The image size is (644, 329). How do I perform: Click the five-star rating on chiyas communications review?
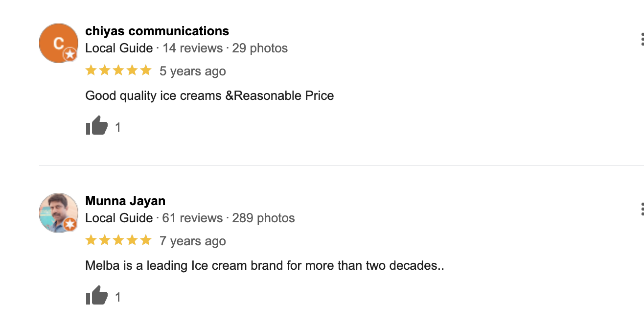(118, 71)
